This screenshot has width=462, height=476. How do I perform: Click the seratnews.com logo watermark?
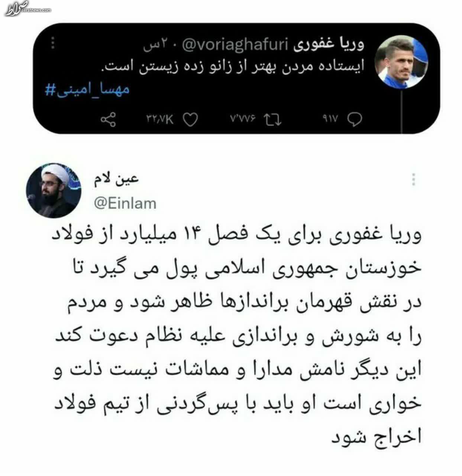coord(27,8)
